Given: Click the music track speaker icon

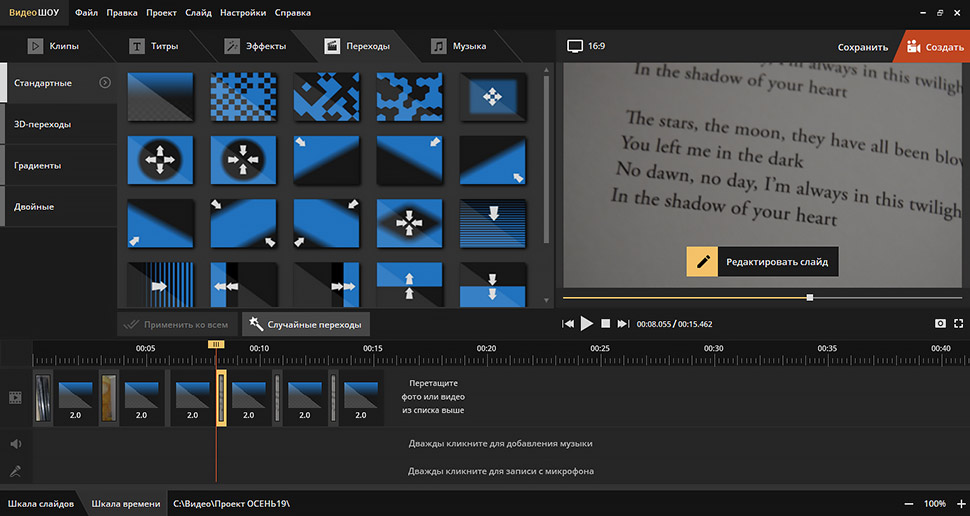Looking at the screenshot, I should pos(15,443).
